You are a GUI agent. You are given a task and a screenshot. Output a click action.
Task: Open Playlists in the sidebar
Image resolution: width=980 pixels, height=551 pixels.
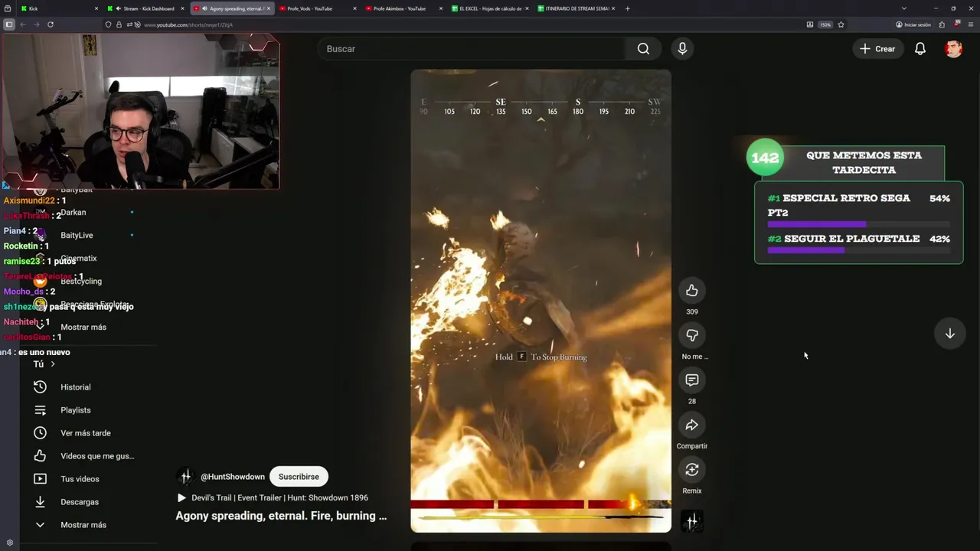click(75, 410)
